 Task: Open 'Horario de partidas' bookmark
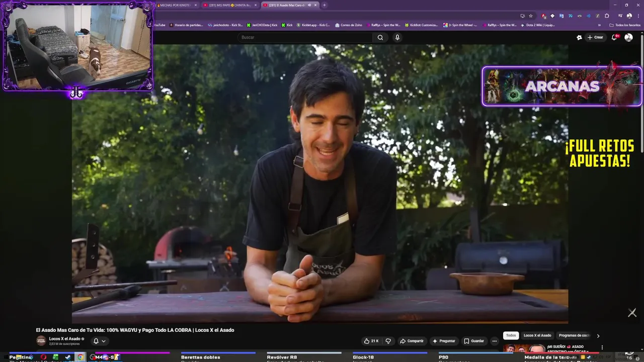(x=186, y=25)
